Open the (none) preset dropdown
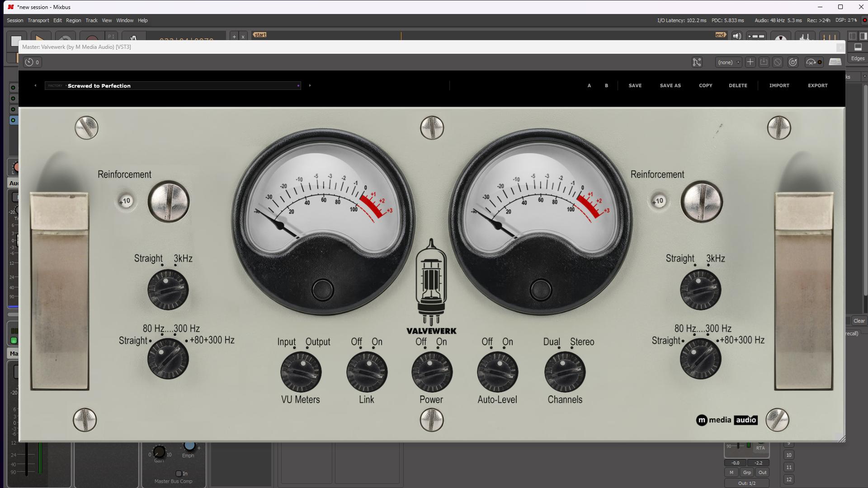The height and width of the screenshot is (488, 868). pos(728,62)
